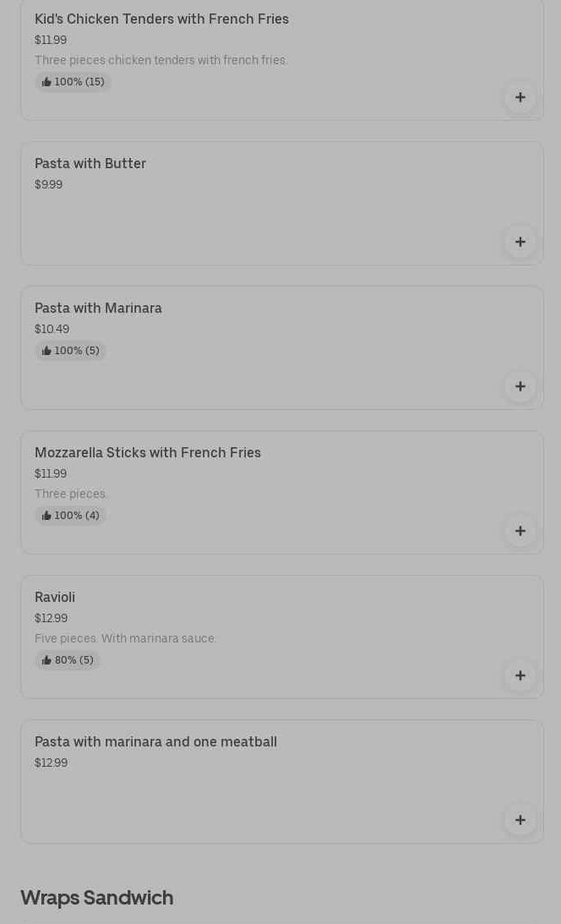Add Mozzarella Sticks with French Fries

[x=520, y=531]
